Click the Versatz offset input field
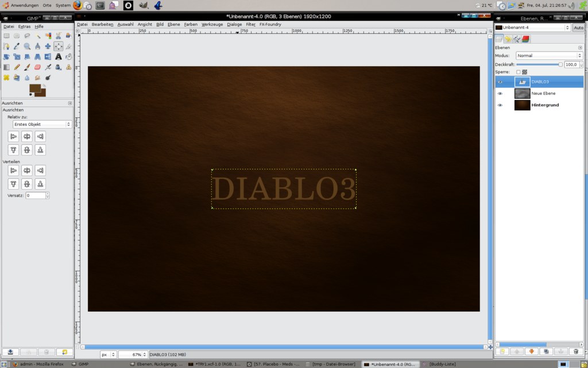This screenshot has width=588, height=368. (36, 195)
